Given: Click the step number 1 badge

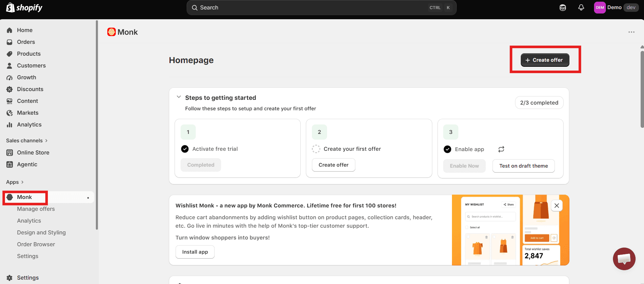Looking at the screenshot, I should pos(188,132).
